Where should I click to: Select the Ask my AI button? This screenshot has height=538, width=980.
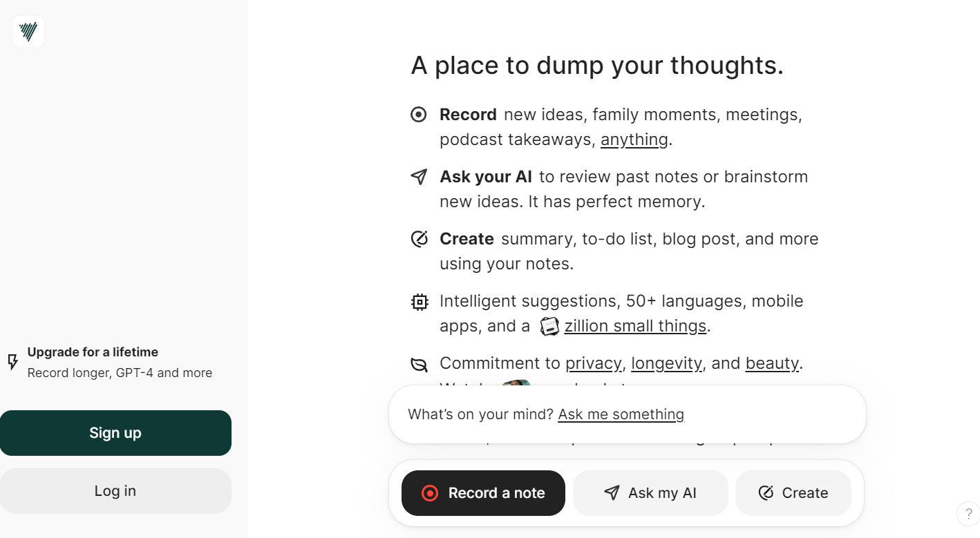tap(650, 493)
